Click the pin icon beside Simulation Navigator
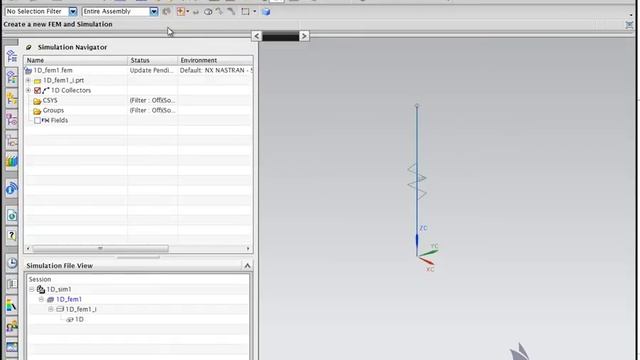640x360 pixels. coord(29,47)
